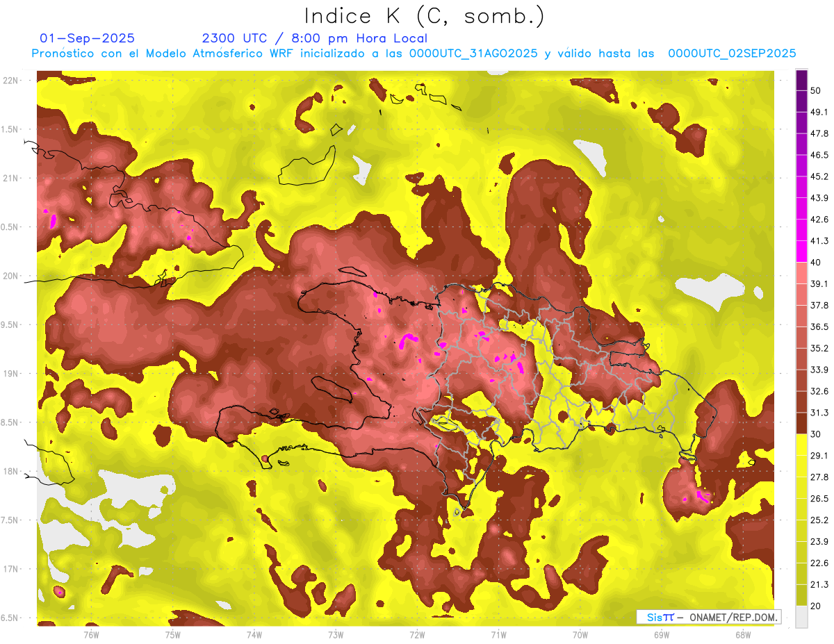Image resolution: width=834 pixels, height=644 pixels.
Task: Click the '75W' longitude axis label
Action: (172, 635)
